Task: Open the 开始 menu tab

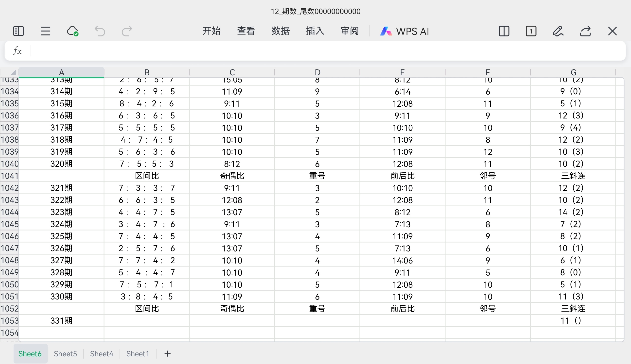Action: (211, 31)
